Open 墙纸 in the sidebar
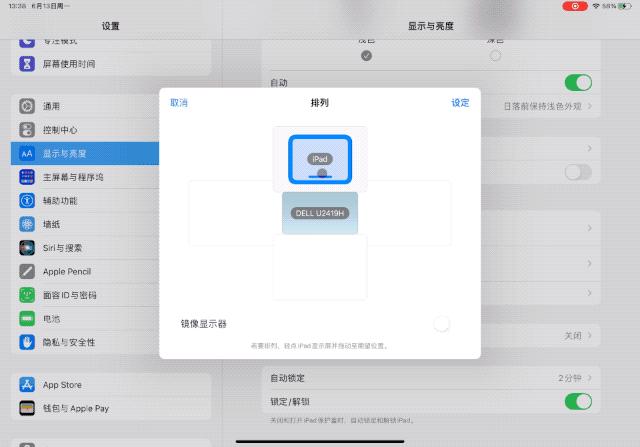The height and width of the screenshot is (447, 640). [85, 225]
